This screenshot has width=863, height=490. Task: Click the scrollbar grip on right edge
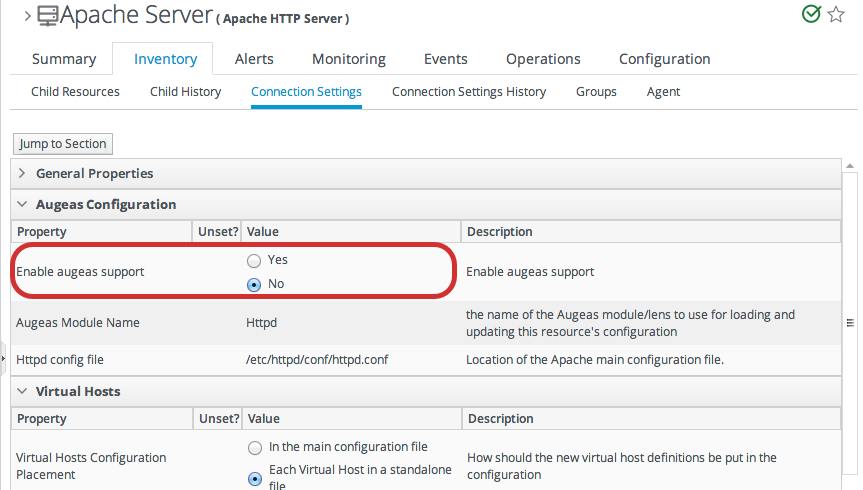(x=850, y=323)
